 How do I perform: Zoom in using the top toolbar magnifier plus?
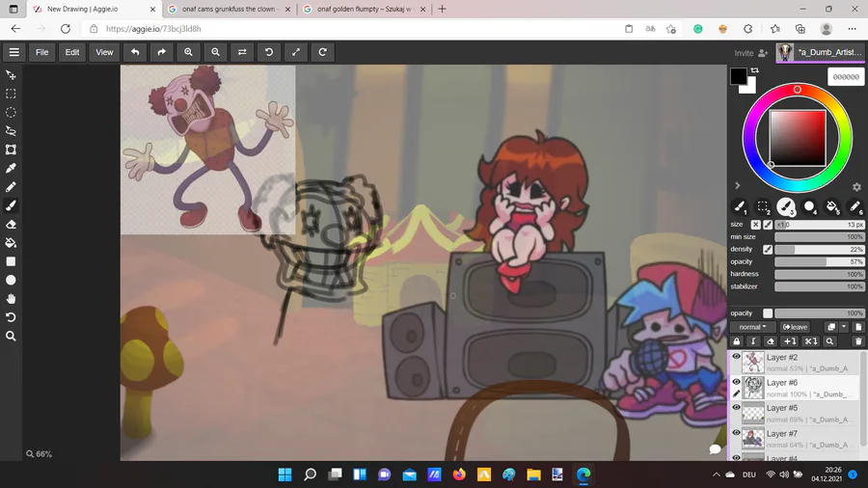(188, 52)
